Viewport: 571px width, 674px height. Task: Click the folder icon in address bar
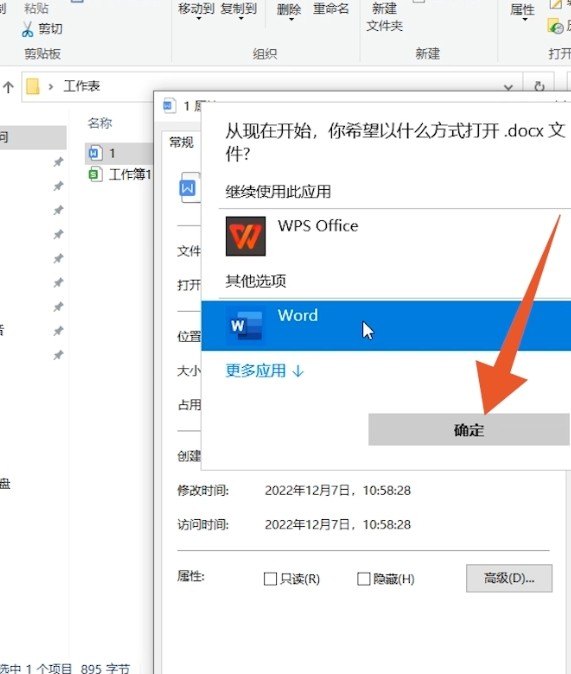point(33,86)
